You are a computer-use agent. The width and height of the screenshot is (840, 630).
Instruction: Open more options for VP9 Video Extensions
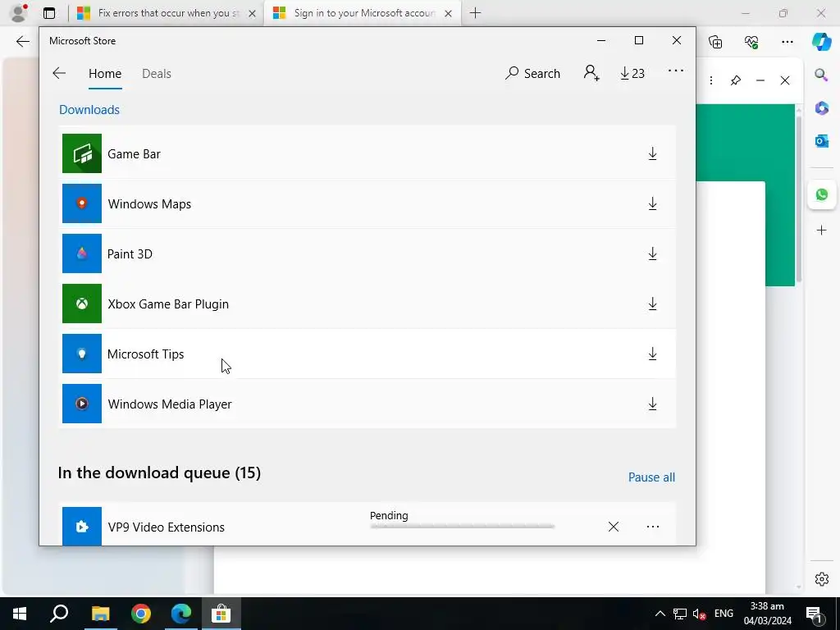[652, 527]
